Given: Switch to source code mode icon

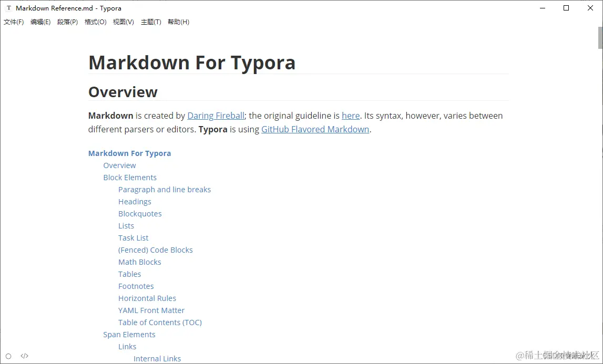Looking at the screenshot, I should coord(25,356).
